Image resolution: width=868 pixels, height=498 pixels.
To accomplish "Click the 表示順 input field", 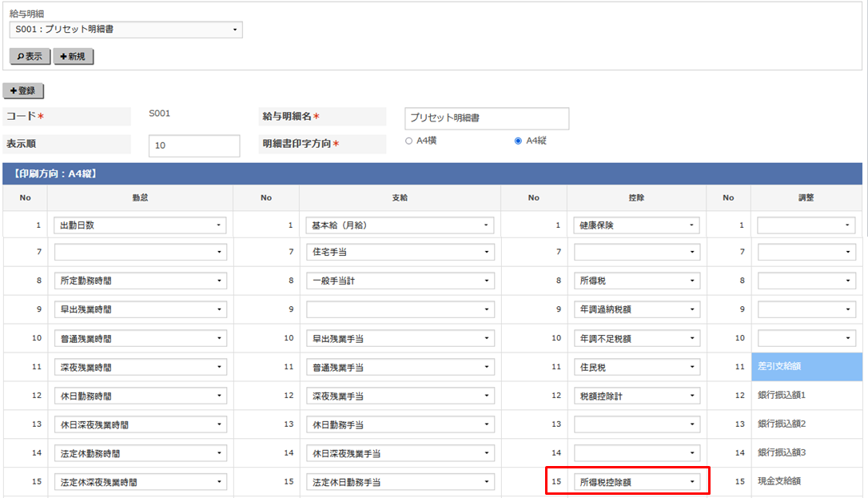I will tap(194, 146).
